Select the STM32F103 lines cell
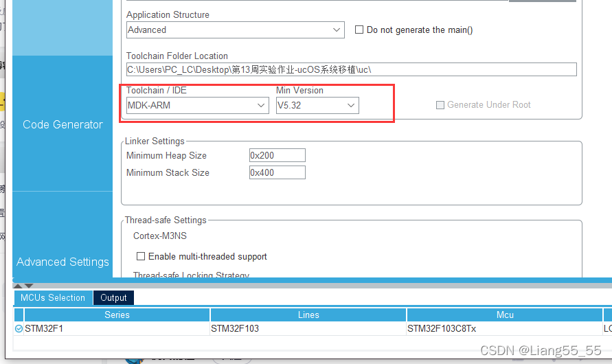Viewport: 612px width, 364px height. click(308, 328)
